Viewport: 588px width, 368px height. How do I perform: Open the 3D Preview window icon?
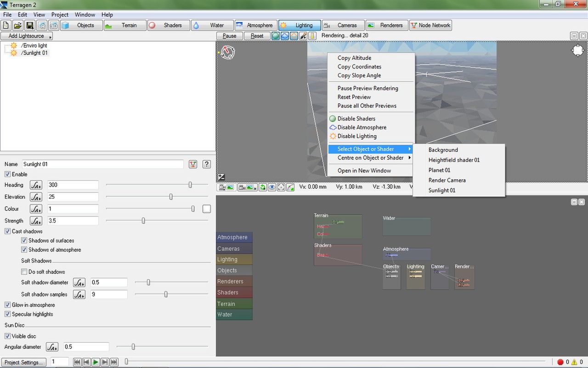point(54,25)
